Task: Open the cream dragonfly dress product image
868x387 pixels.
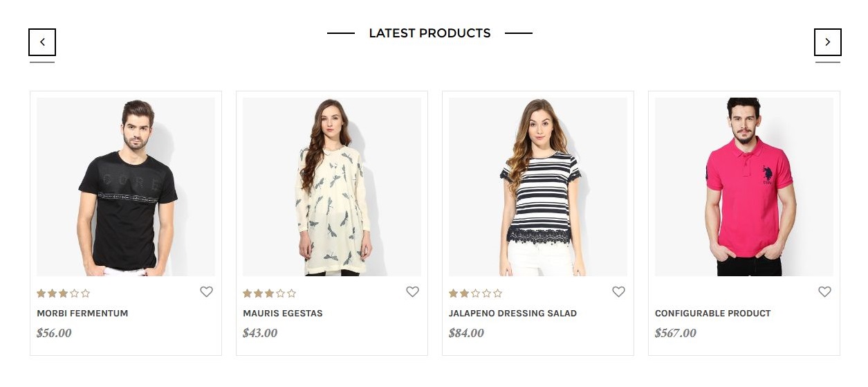Action: pyautogui.click(x=332, y=187)
